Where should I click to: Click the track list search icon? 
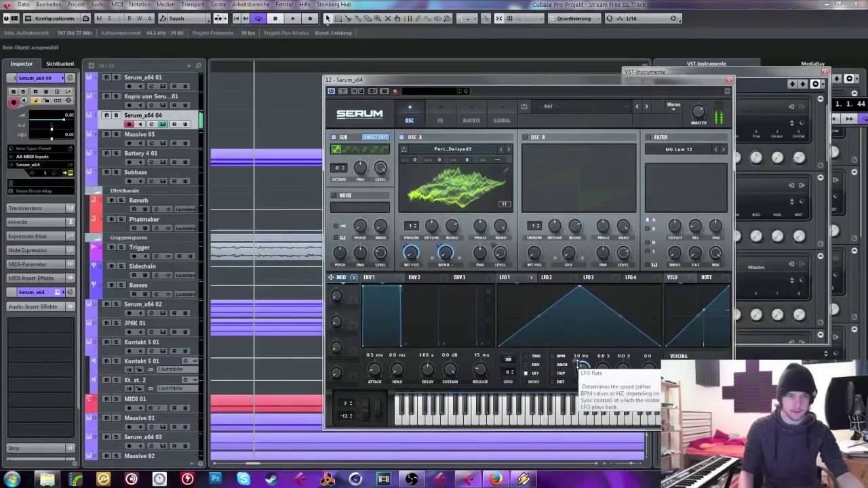198,66
